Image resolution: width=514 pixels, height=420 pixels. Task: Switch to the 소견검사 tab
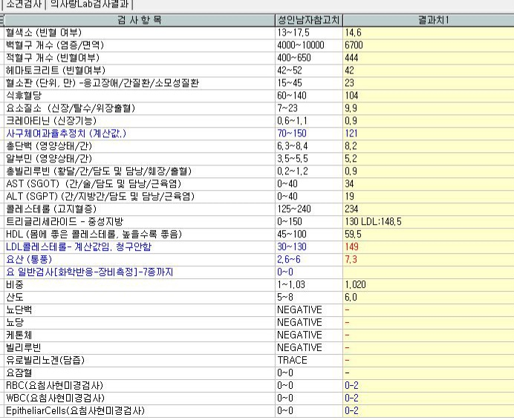click(x=25, y=4)
